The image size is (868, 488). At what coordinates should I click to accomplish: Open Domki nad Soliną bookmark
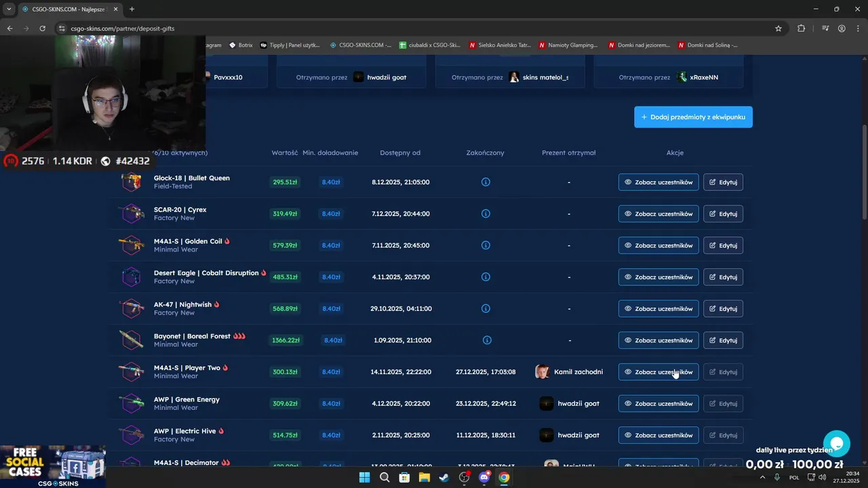coord(707,45)
